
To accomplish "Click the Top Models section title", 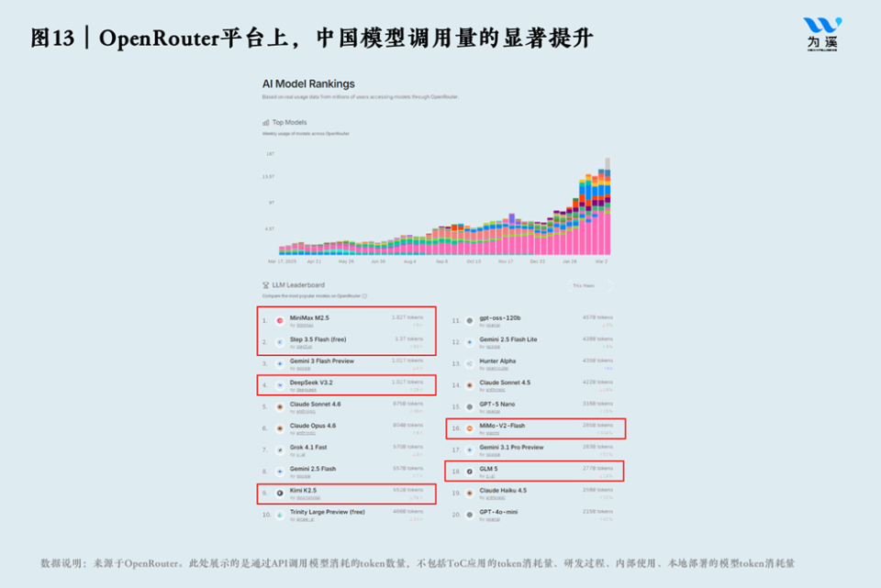I will click(289, 122).
